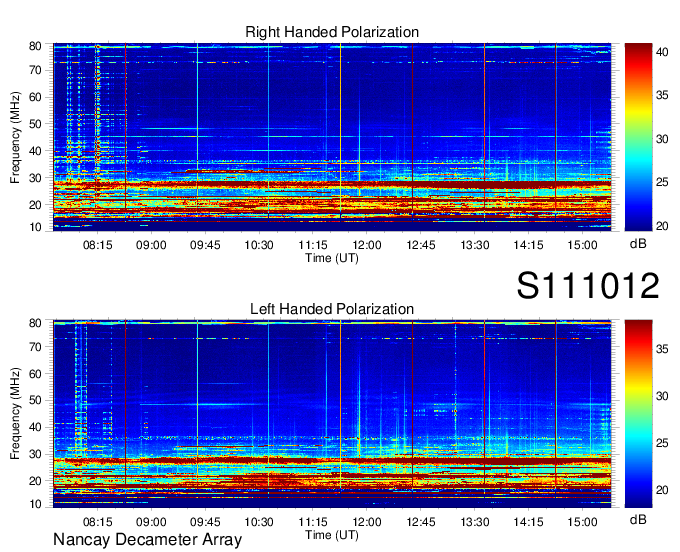
Task: Click the Right Handed Polarization dB color bar
Action: [x=638, y=137]
